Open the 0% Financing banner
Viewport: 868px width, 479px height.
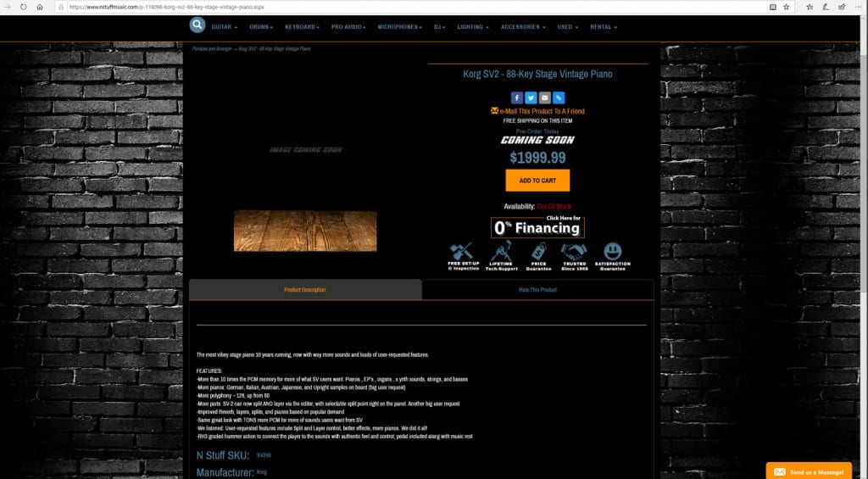click(537, 226)
